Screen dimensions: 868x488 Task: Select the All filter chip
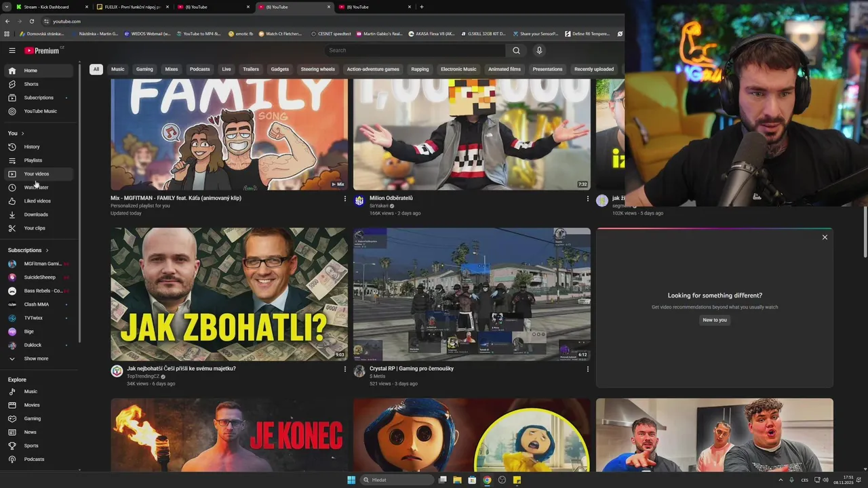[96, 69]
